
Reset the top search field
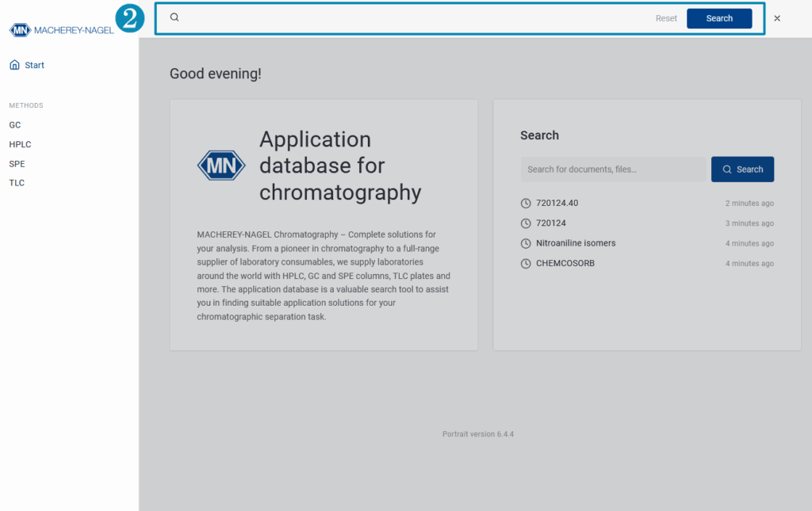(x=666, y=19)
